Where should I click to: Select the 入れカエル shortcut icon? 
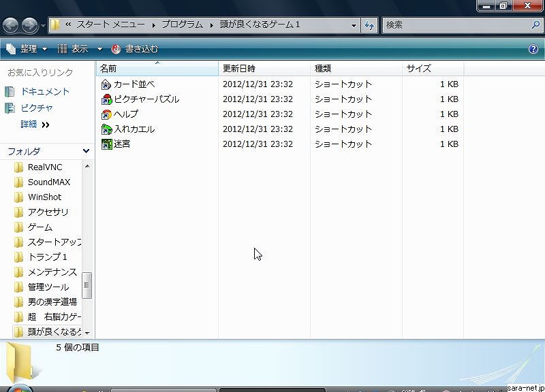click(x=106, y=129)
